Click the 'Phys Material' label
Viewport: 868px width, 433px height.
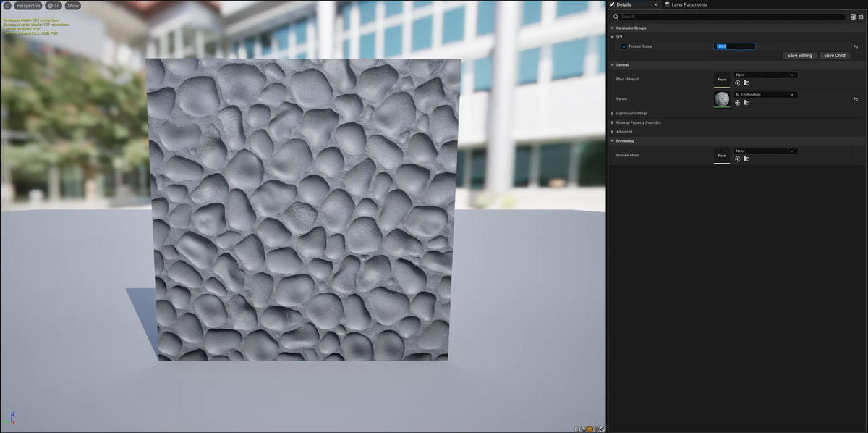point(627,79)
